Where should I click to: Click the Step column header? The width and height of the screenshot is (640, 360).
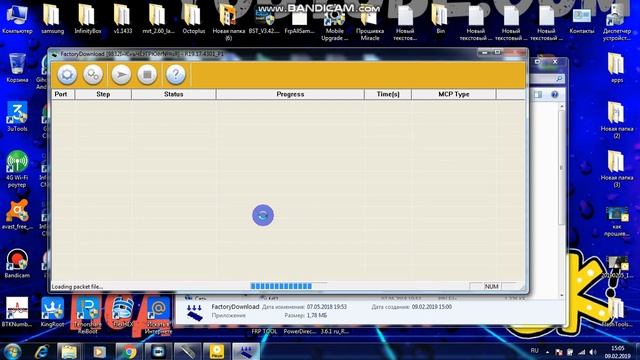coord(103,94)
